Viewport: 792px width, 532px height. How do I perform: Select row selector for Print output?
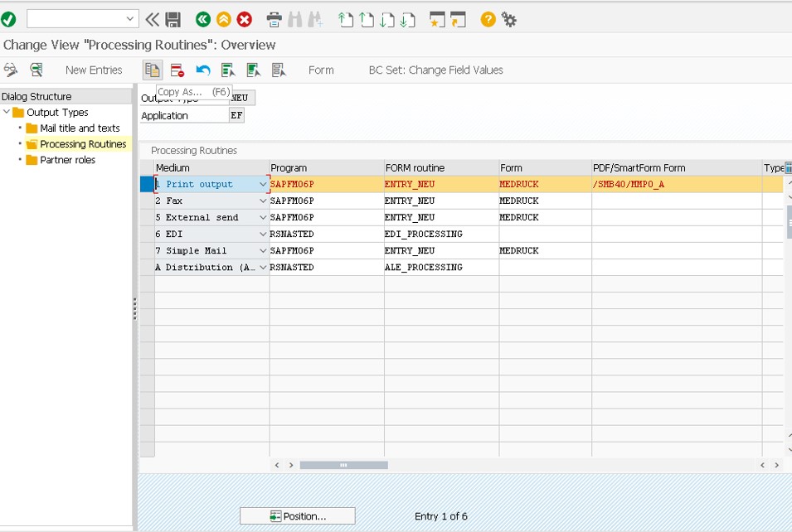click(x=147, y=184)
